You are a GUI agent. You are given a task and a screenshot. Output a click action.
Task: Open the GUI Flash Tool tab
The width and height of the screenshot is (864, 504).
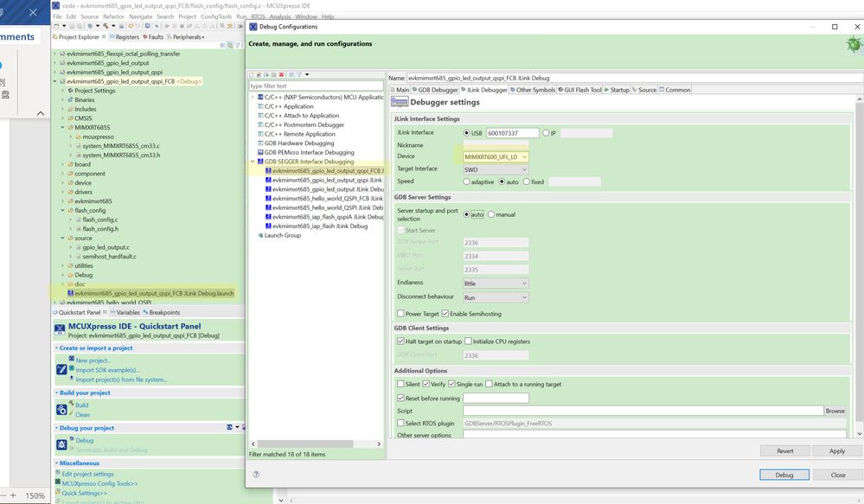coord(579,90)
